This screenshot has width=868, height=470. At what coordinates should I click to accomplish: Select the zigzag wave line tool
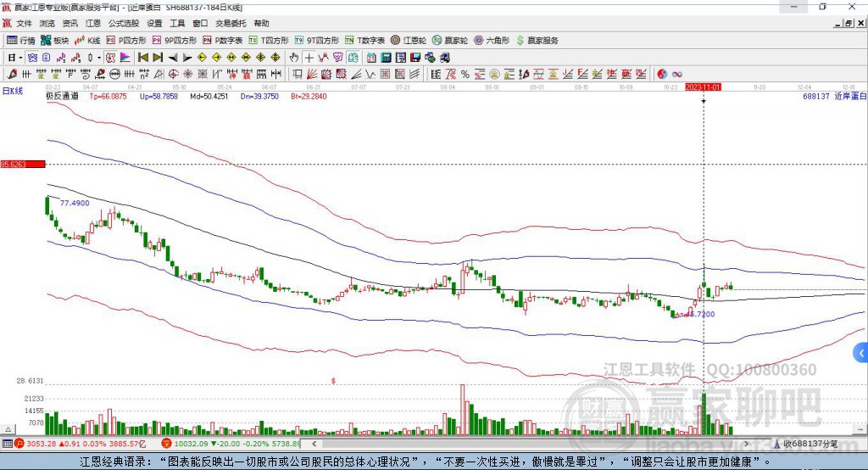[370, 75]
